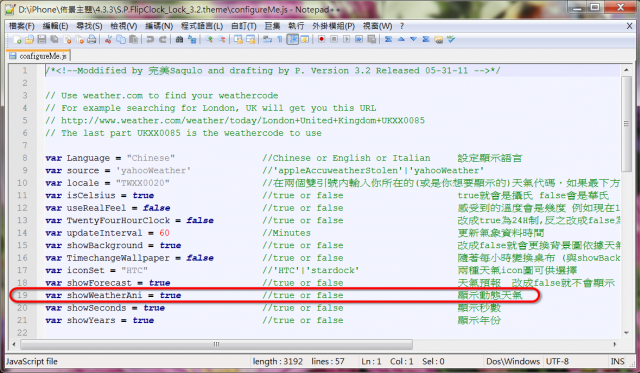This screenshot has width=640, height=373.
Task: Click the 'yahooWeather' value on line 9
Action: coord(153,171)
